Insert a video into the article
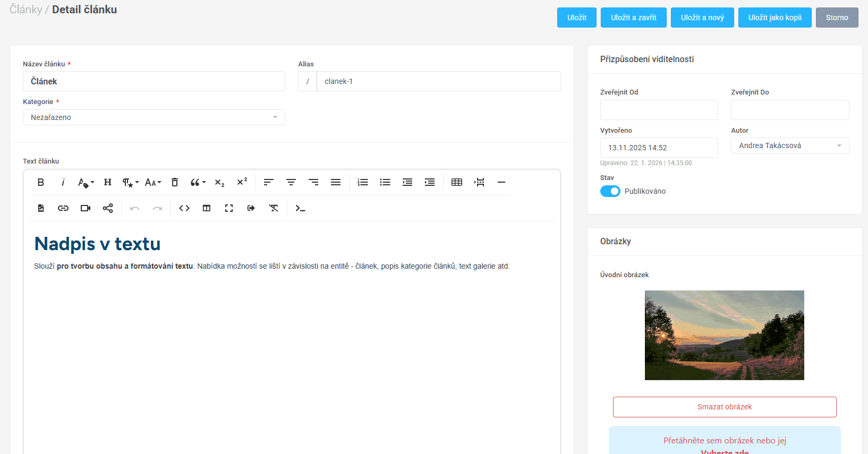Screen dimensions: 868x454 (86, 208)
